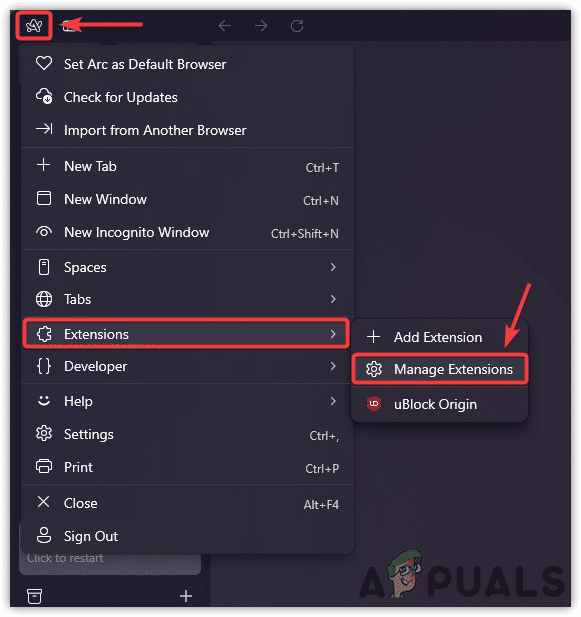Open the archive box icon

point(34,596)
